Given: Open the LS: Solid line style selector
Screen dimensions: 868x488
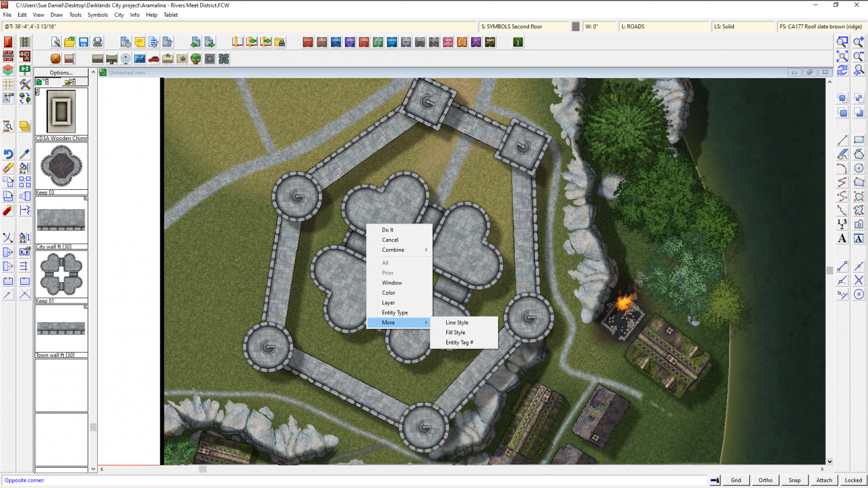Looking at the screenshot, I should pos(743,27).
